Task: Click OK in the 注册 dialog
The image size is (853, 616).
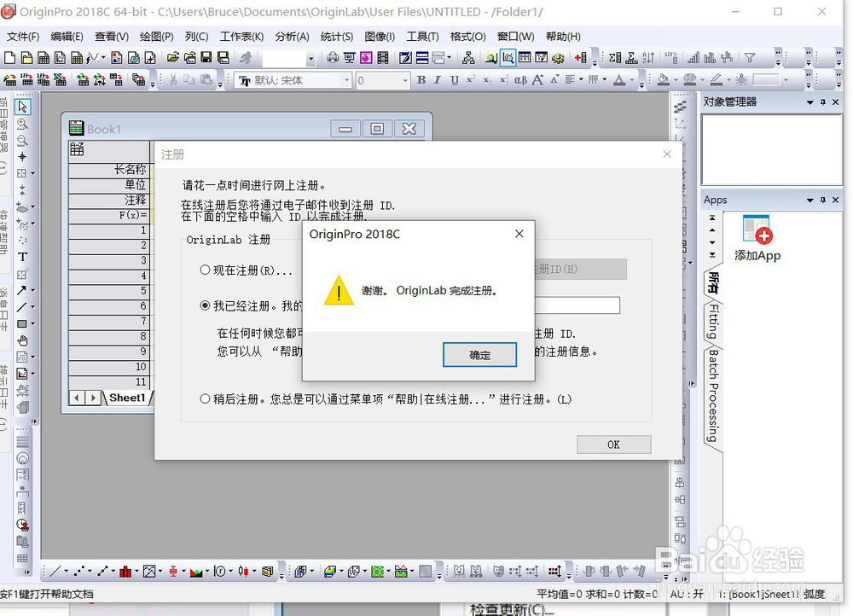Action: tap(613, 445)
